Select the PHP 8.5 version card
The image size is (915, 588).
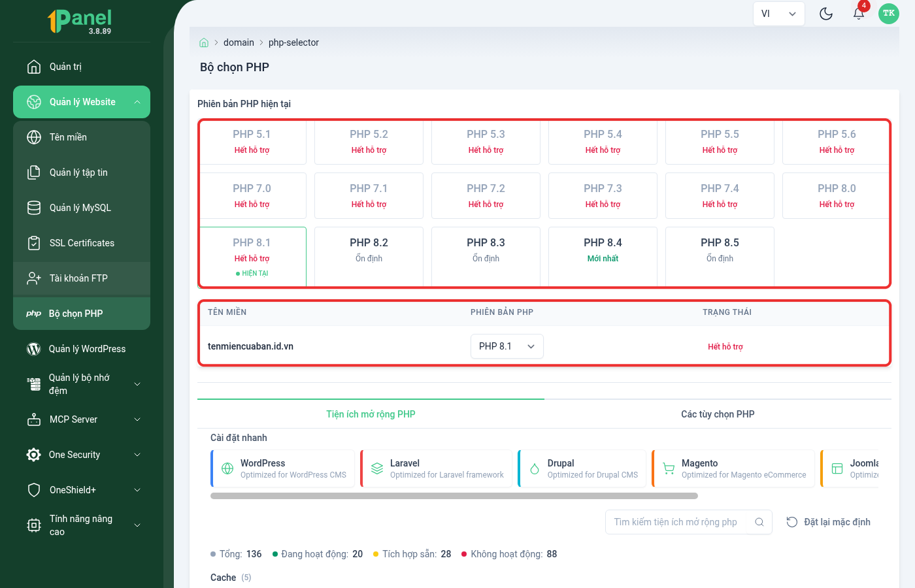click(720, 256)
